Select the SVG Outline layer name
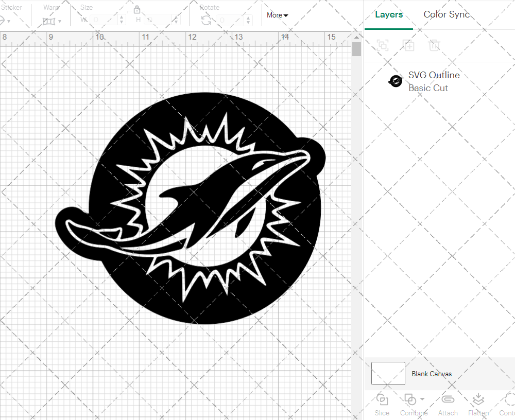 [x=434, y=75]
